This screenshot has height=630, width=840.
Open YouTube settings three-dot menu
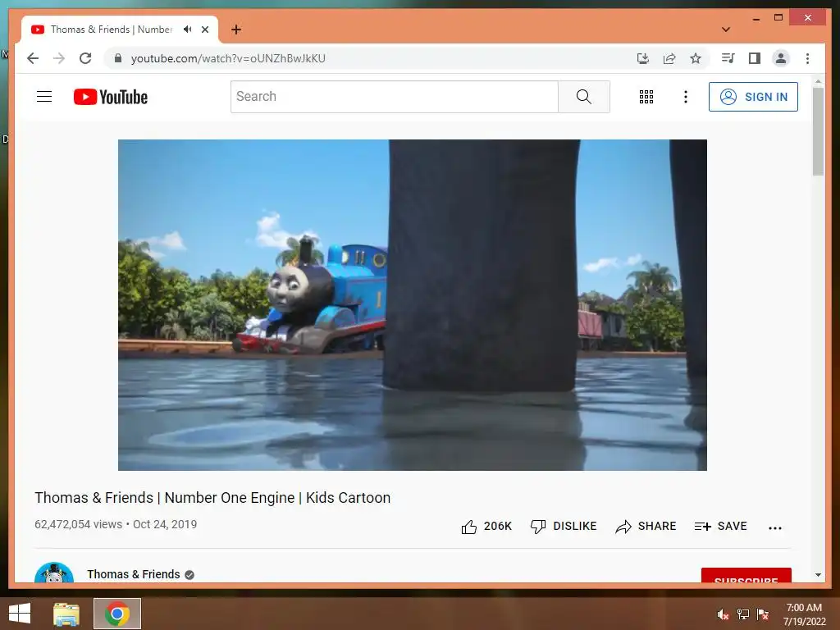click(685, 97)
